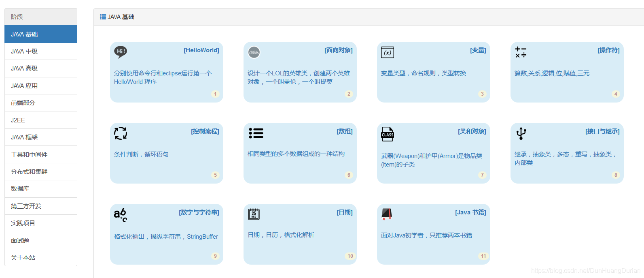This screenshot has width=644, height=278.
Task: Click number badge 8 on 接口与继承 card
Action: [616, 175]
